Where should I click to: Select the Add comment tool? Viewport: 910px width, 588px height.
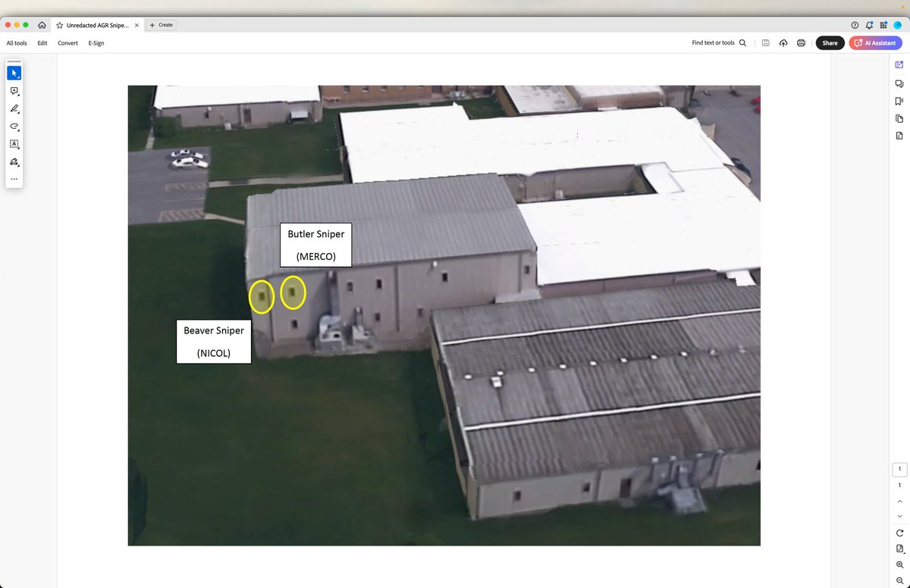(14, 91)
